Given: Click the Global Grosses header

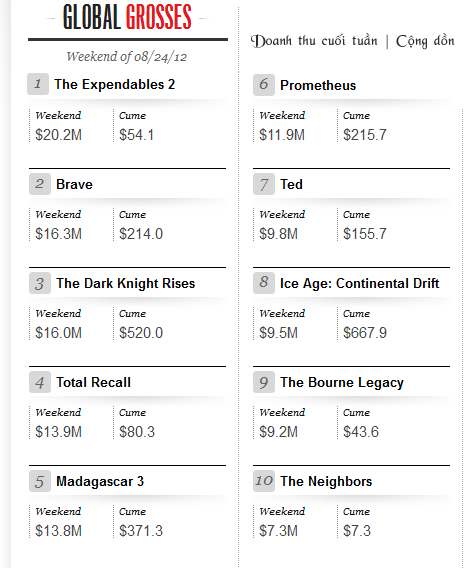Looking at the screenshot, I should (x=127, y=17).
